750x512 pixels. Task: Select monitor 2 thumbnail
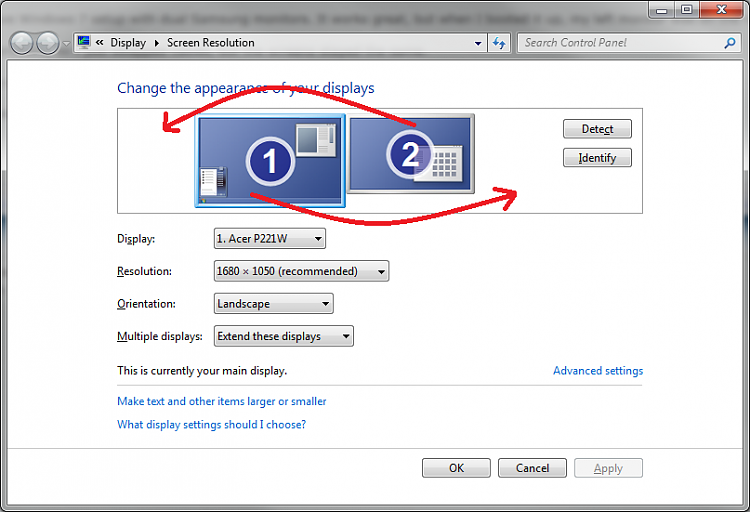[x=411, y=154]
